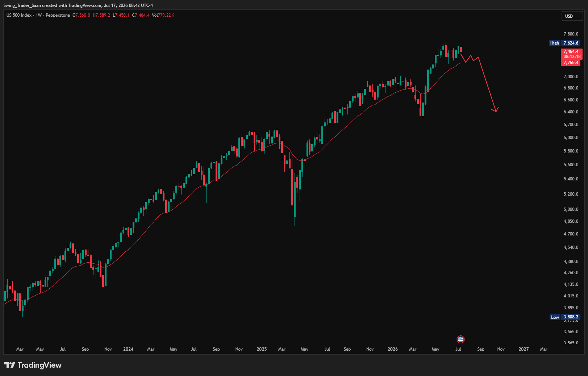Click the 5,600.0 price axis label
The height and width of the screenshot is (376, 588).
click(571, 165)
